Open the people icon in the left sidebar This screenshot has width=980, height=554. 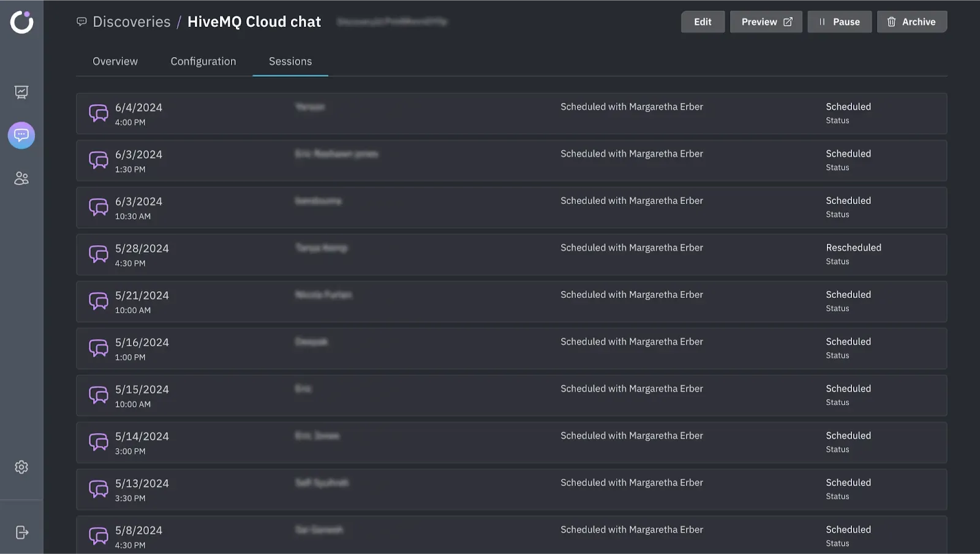pyautogui.click(x=21, y=178)
